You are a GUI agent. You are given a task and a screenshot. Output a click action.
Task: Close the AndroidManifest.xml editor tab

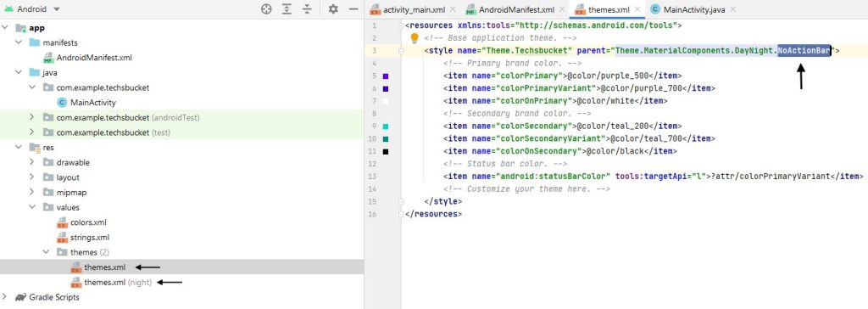[x=563, y=9]
